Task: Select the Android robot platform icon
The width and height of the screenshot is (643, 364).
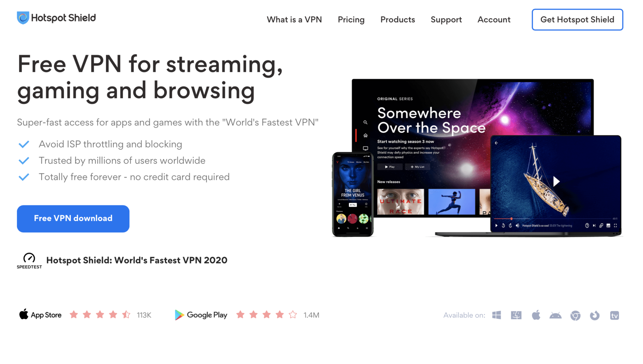Action: click(555, 315)
